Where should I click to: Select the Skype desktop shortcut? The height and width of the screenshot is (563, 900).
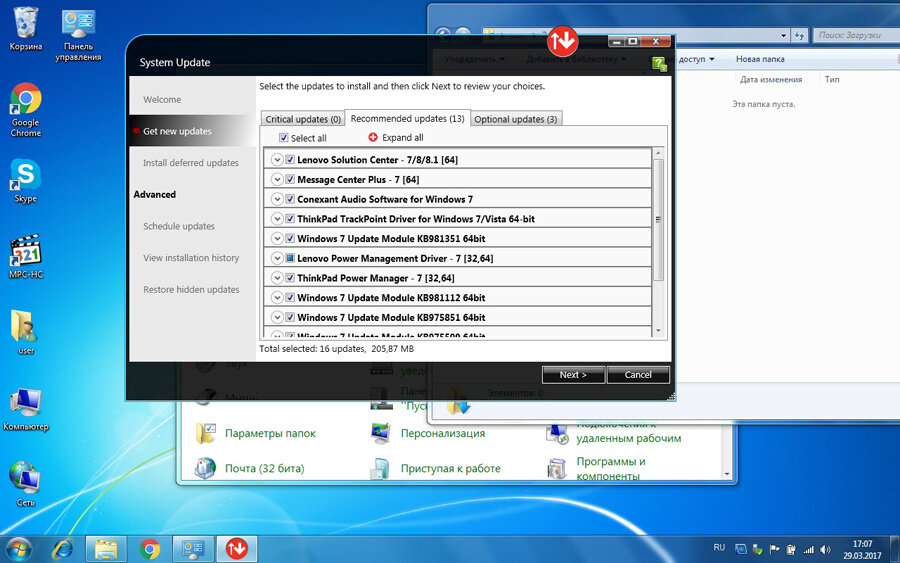click(x=26, y=180)
